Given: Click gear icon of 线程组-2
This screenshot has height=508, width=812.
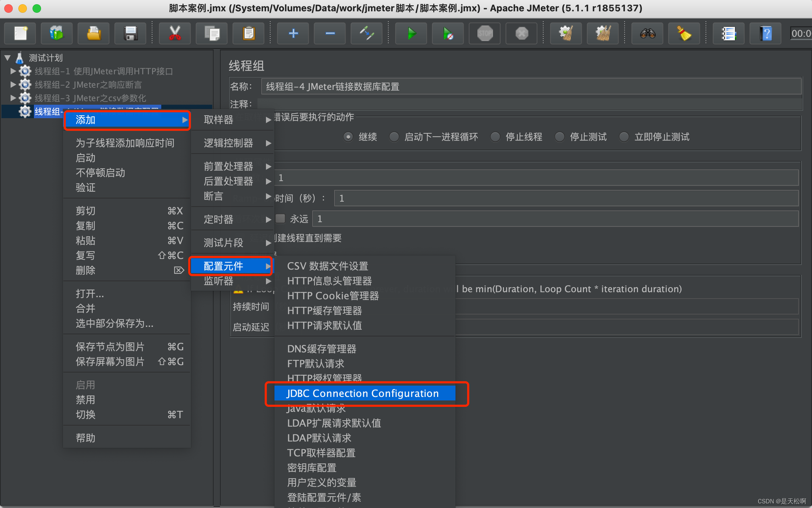Looking at the screenshot, I should (25, 85).
